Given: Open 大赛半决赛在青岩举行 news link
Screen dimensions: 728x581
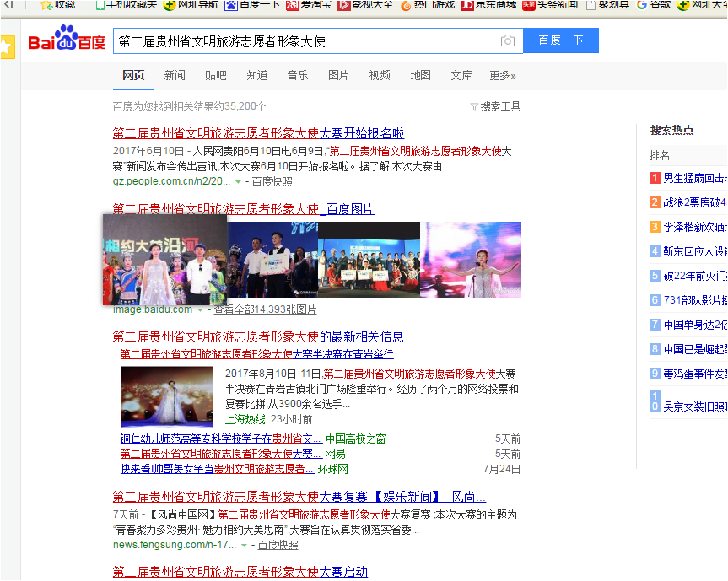Looking at the screenshot, I should click(256, 354).
